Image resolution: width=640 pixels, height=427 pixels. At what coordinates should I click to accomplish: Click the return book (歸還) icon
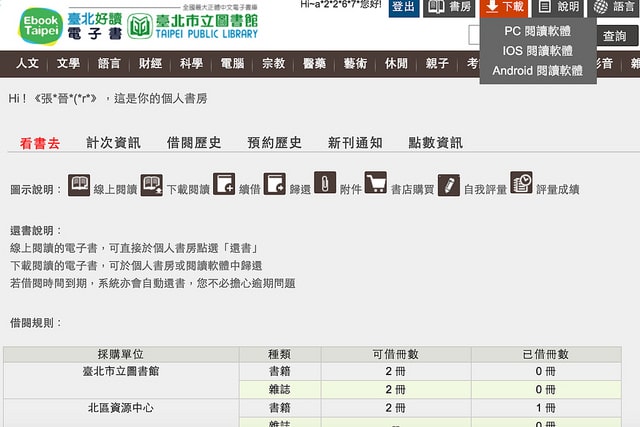click(x=275, y=185)
